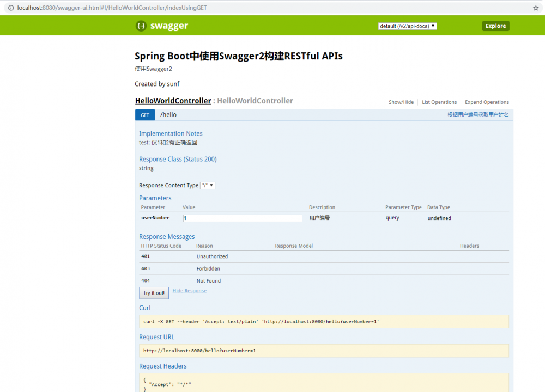This screenshot has width=545, height=392.
Task: Click the /hello endpoint path
Action: tap(168, 115)
